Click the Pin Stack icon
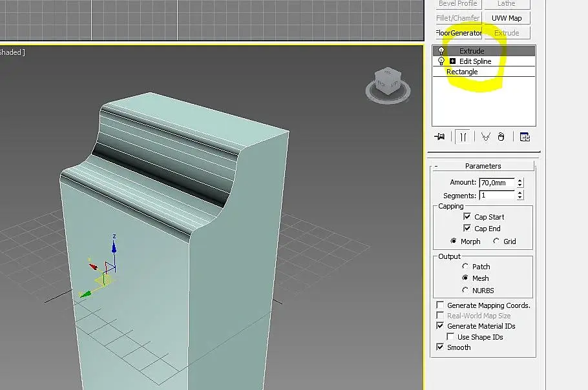The width and height of the screenshot is (588, 390). click(440, 137)
